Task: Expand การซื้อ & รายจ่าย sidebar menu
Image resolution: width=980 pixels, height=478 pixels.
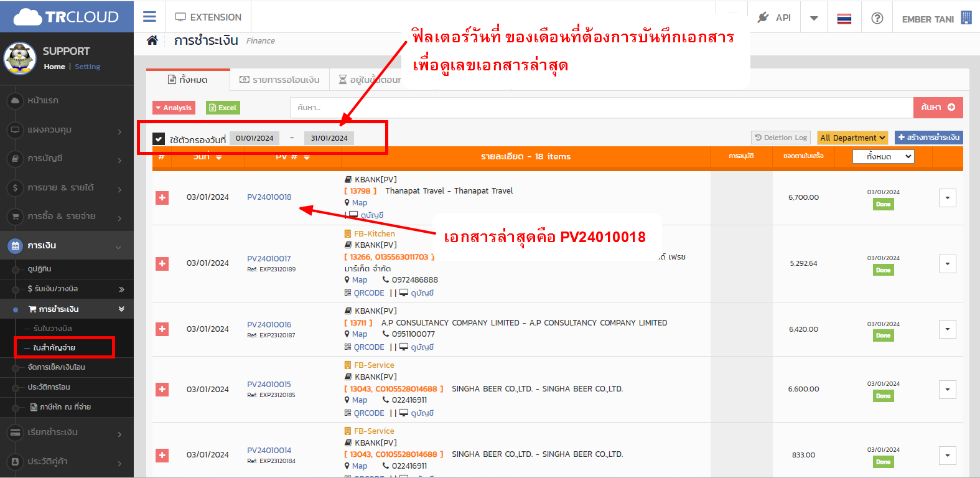Action: [x=67, y=217]
